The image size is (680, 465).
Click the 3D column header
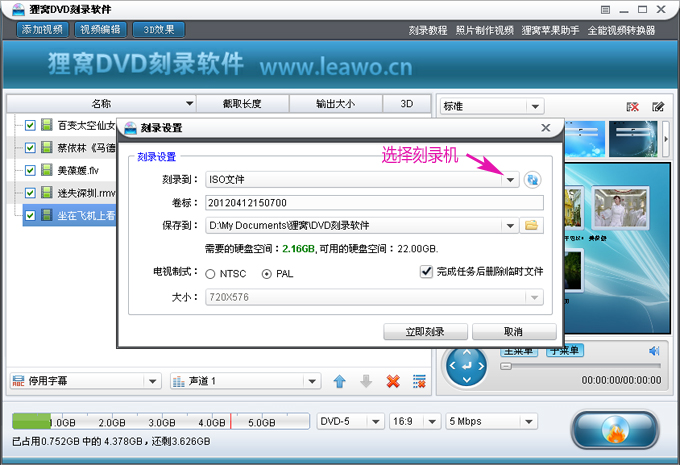pyautogui.click(x=407, y=104)
